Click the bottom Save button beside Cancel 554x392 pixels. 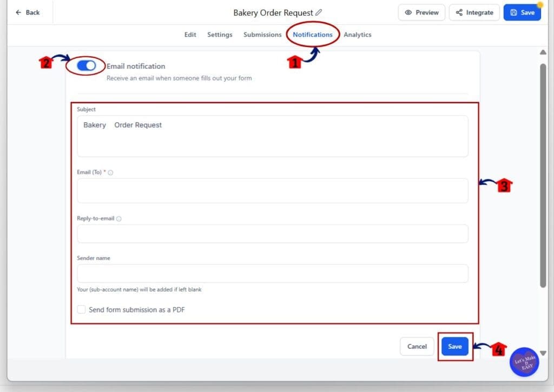tap(454, 347)
